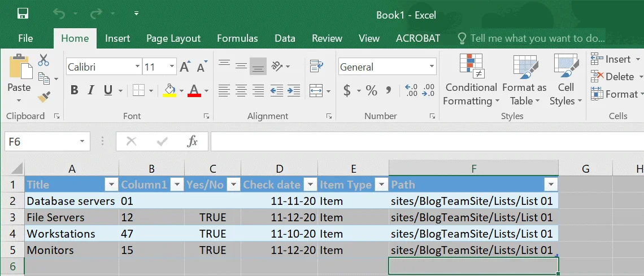The width and height of the screenshot is (644, 276).
Task: Click the Save icon in the title bar
Action: pos(23,14)
